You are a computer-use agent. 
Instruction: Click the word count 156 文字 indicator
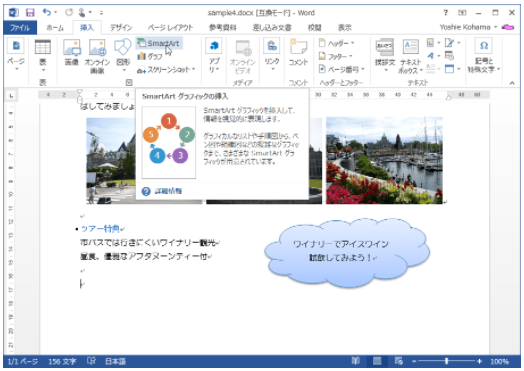[62, 361]
